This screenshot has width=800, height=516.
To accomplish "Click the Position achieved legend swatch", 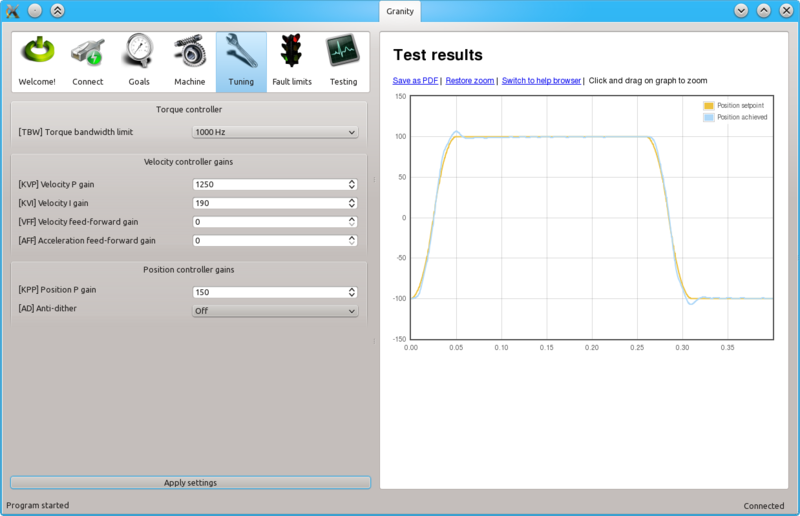I will 709,117.
